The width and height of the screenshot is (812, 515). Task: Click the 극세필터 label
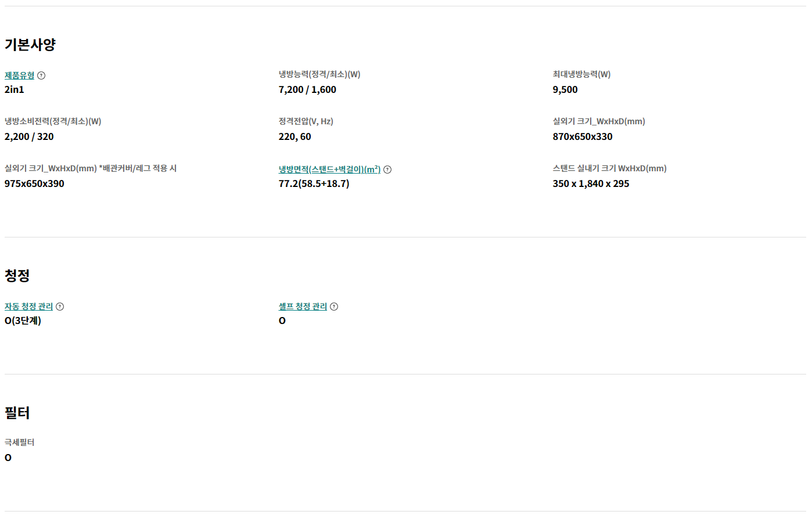[20, 442]
